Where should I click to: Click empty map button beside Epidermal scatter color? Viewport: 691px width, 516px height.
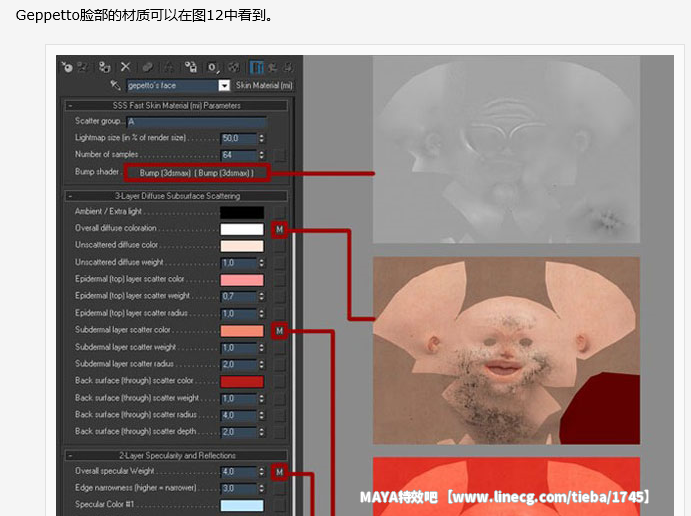coord(279,280)
